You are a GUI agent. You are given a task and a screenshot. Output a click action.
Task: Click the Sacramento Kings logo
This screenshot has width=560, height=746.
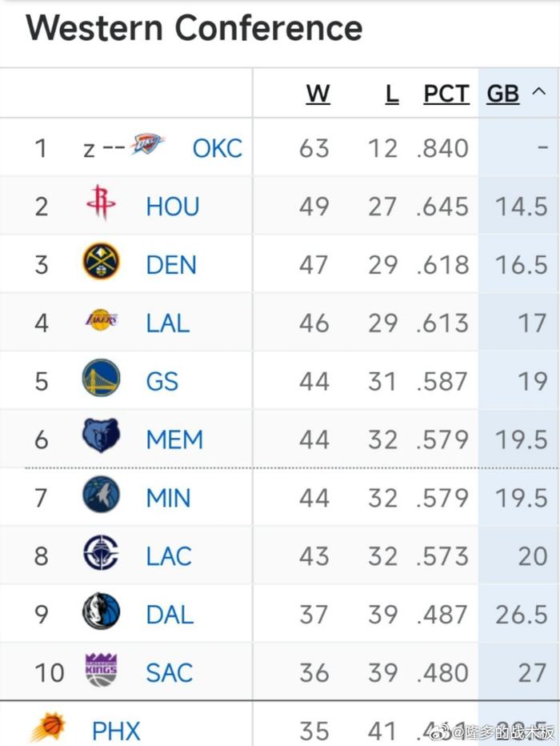pyautogui.click(x=101, y=671)
